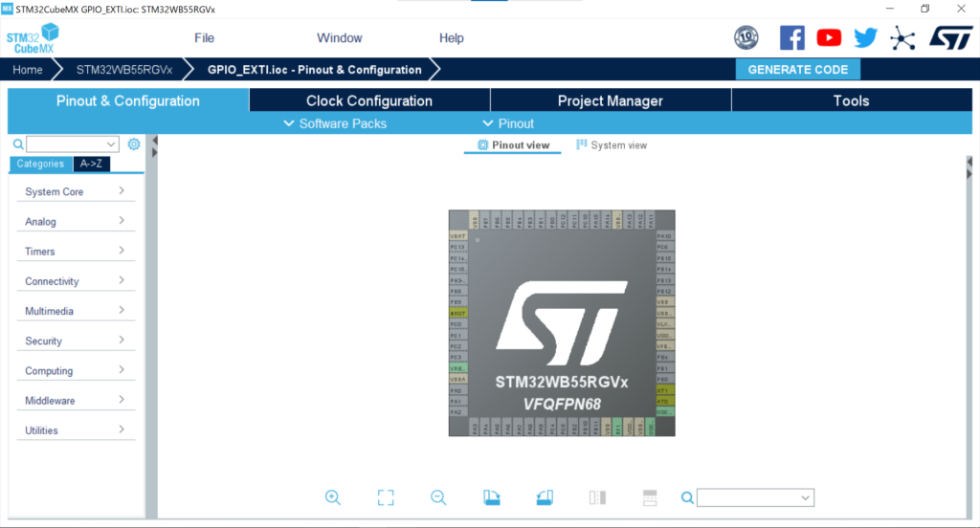Expand the Middleware category
The image size is (980, 528).
click(76, 401)
